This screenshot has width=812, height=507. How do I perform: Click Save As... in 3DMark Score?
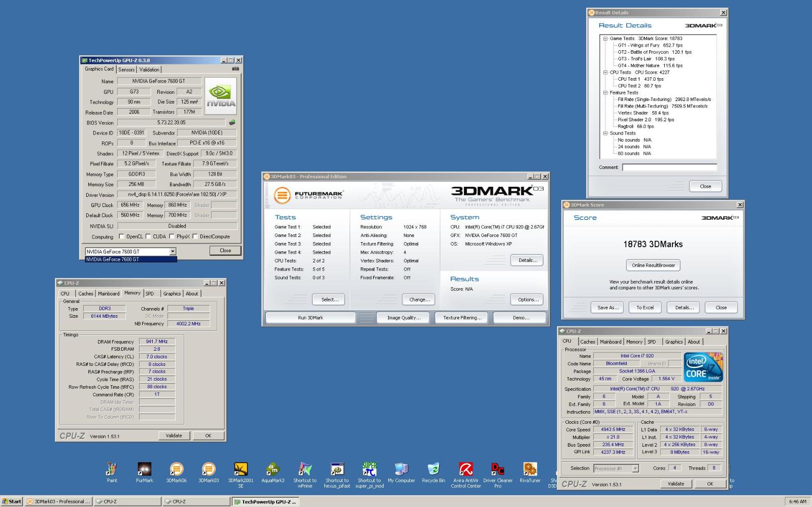click(608, 308)
